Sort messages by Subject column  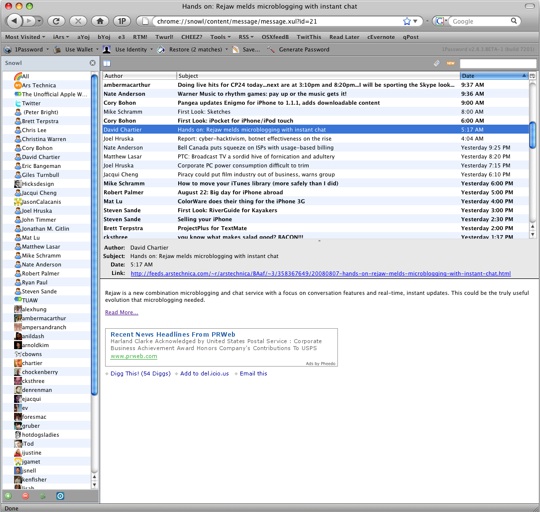[x=318, y=76]
